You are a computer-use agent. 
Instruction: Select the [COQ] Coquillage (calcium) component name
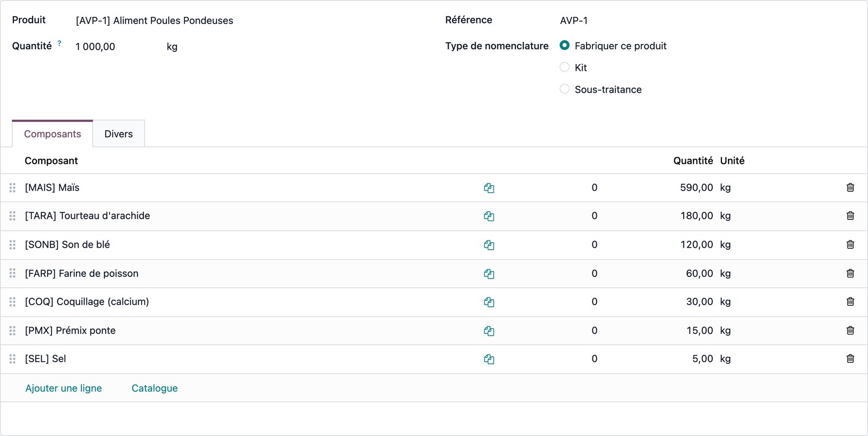(87, 301)
